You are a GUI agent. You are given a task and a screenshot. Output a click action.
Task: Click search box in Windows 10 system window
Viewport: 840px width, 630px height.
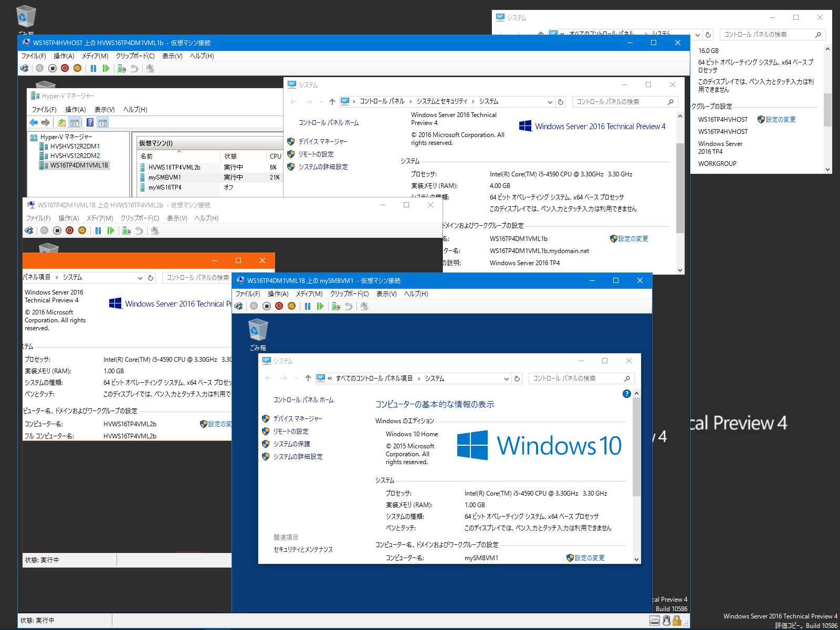tap(582, 379)
